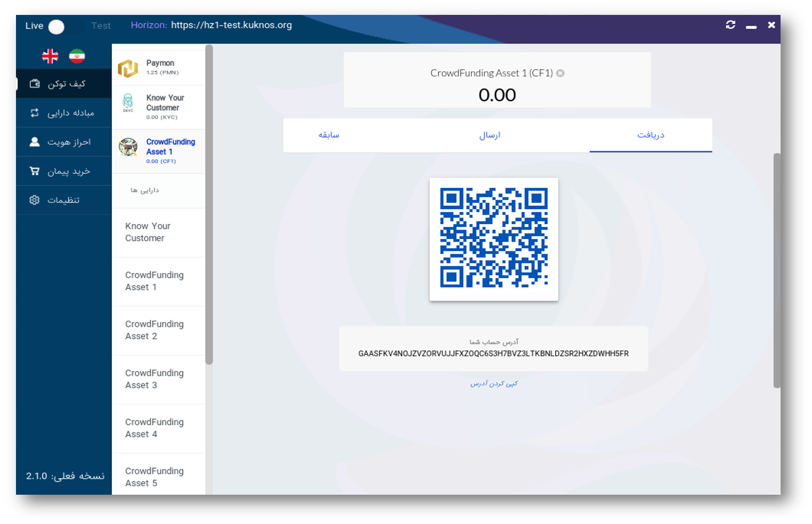The width and height of the screenshot is (812, 524).
Task: Select the CrowdFunding Asset 1 logo
Action: [128, 147]
